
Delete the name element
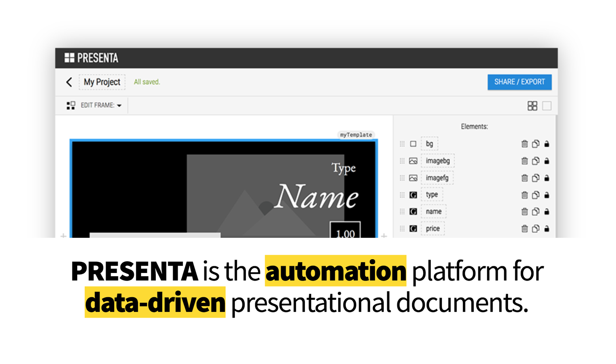click(x=524, y=212)
